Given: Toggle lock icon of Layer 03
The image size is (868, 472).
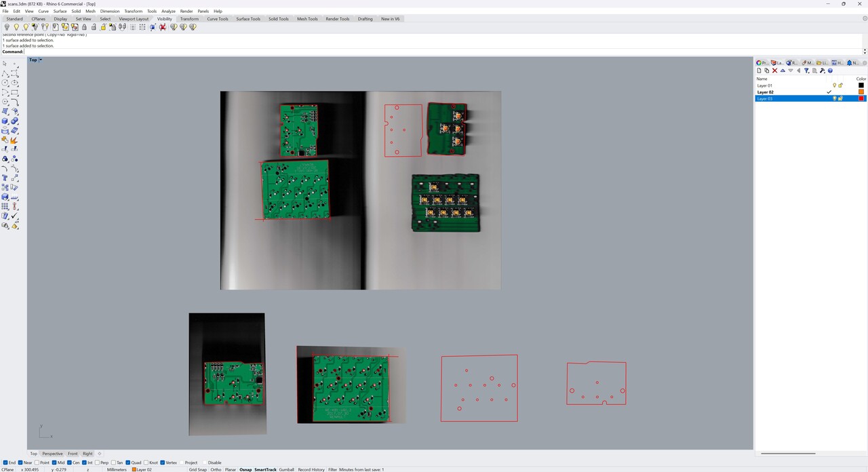Looking at the screenshot, I should (840, 98).
